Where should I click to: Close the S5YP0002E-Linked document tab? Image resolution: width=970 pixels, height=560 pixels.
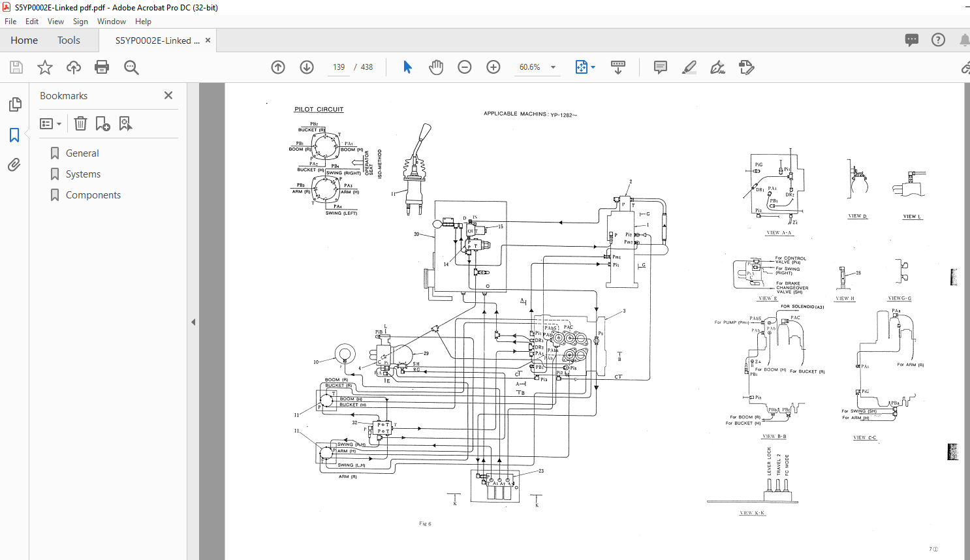(208, 40)
